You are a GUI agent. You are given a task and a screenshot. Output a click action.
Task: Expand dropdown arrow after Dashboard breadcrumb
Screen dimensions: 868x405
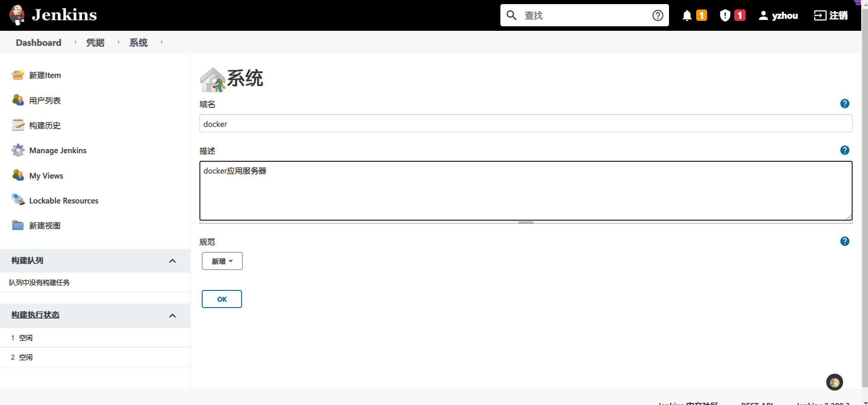tap(75, 42)
